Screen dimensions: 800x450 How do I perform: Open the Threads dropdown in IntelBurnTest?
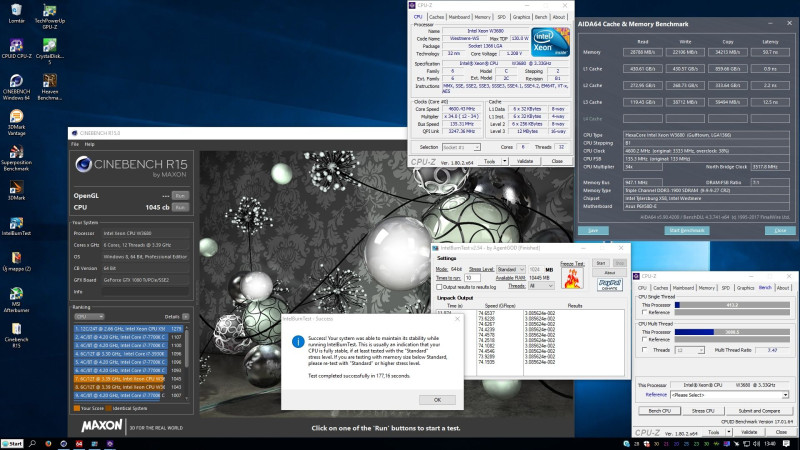point(541,286)
